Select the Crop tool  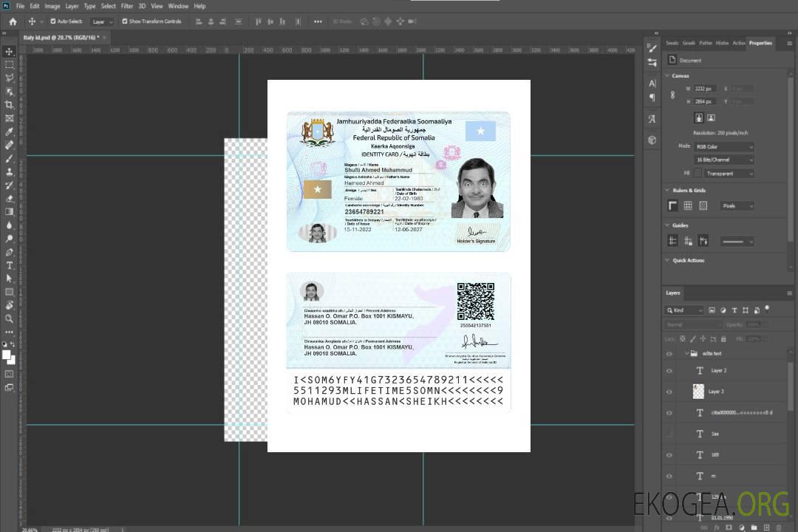9,104
